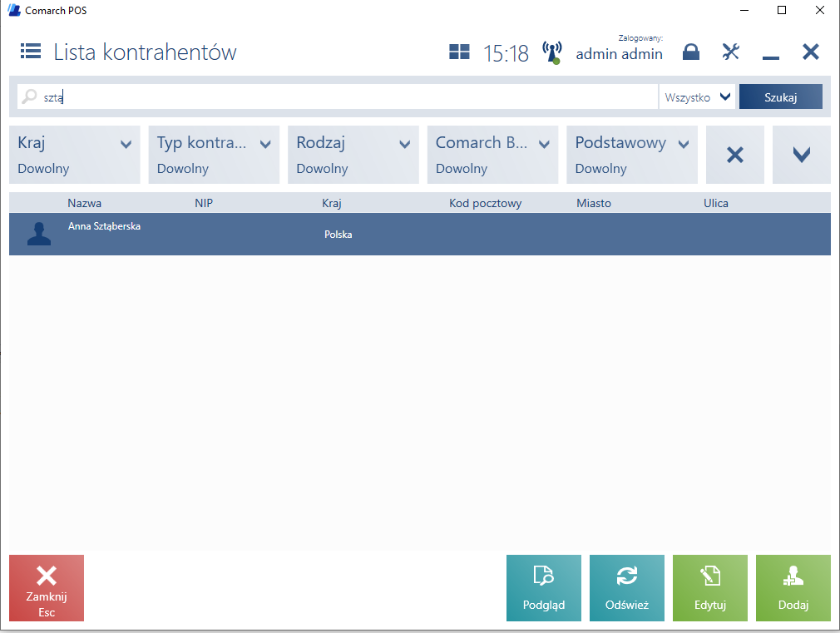Click Dodaj to add contractor

click(x=793, y=588)
